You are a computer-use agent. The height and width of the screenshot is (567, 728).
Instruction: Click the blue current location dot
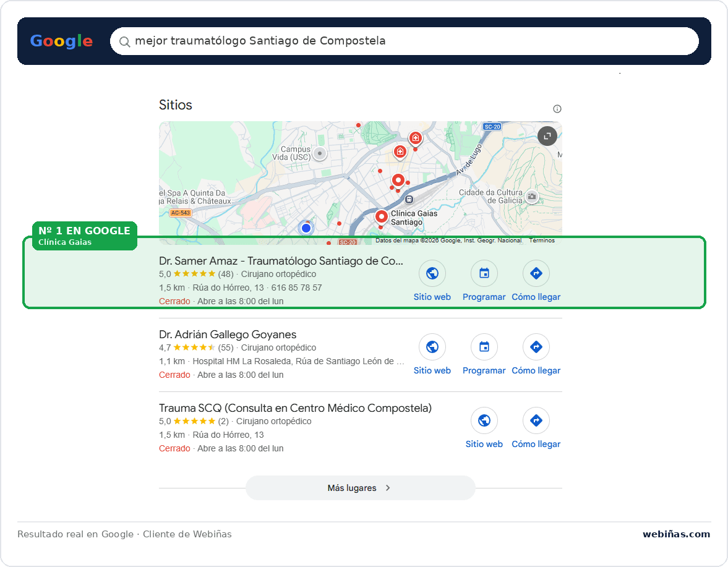(306, 228)
